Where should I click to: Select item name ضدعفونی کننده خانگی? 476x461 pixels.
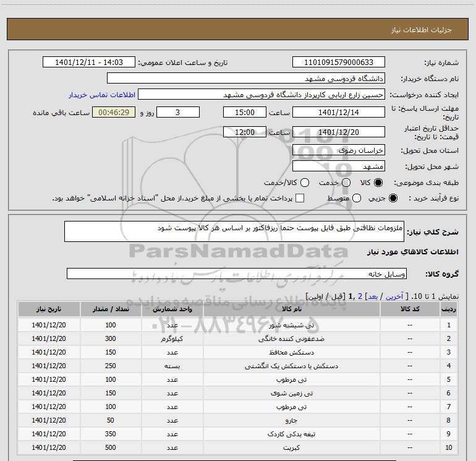291,338
